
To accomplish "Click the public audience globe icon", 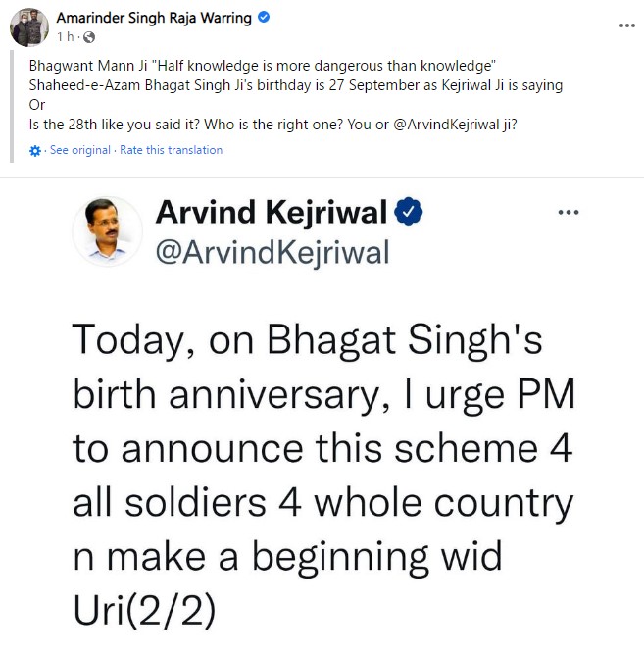I will [89, 37].
